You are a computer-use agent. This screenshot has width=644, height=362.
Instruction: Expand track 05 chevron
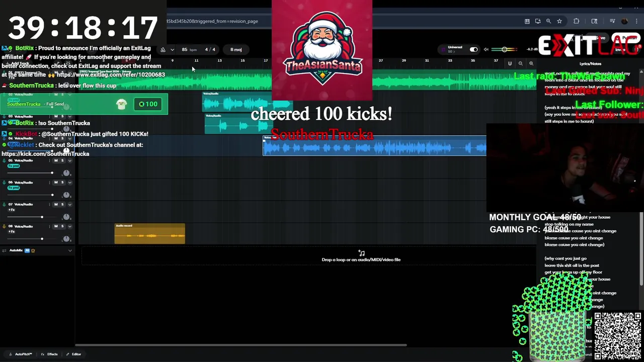70,160
